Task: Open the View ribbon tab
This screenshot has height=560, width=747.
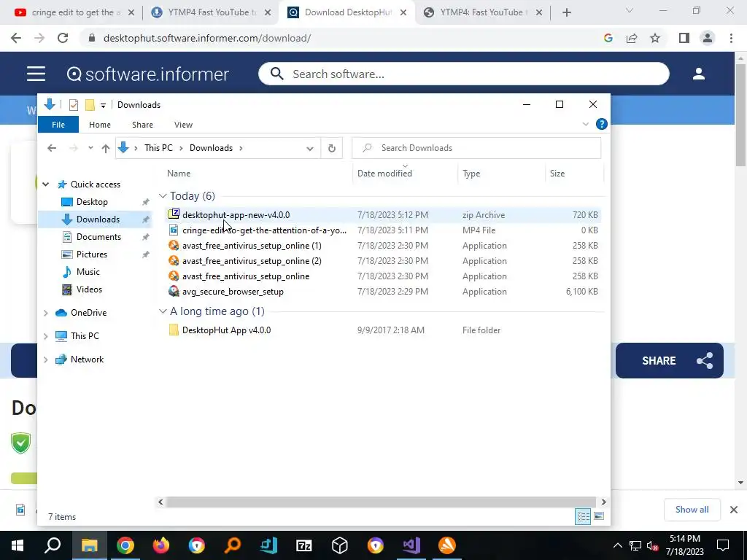Action: [183, 125]
